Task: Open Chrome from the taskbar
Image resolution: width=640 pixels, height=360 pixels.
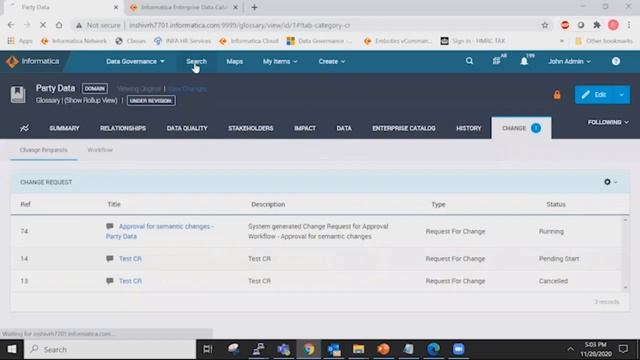Action: tap(309, 349)
